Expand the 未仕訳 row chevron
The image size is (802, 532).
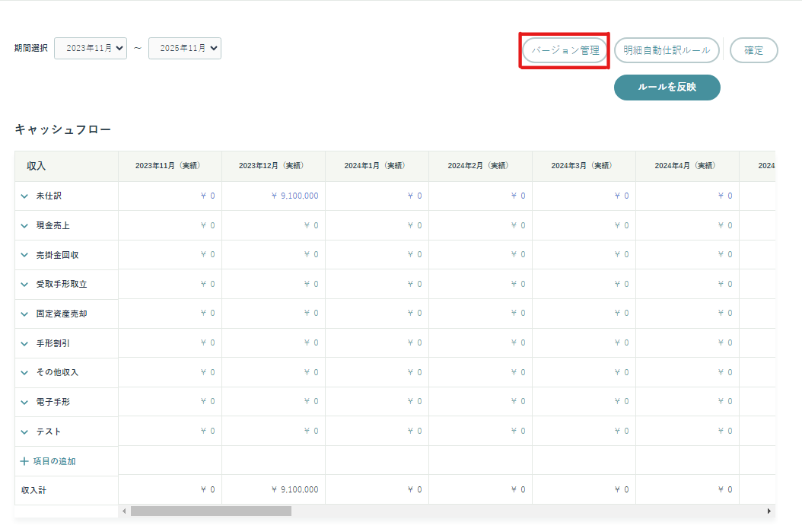(x=24, y=196)
